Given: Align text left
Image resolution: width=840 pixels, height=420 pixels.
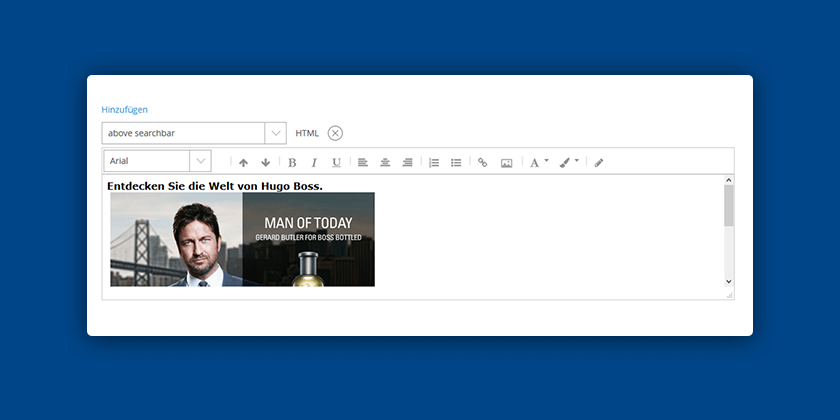Looking at the screenshot, I should 363,162.
